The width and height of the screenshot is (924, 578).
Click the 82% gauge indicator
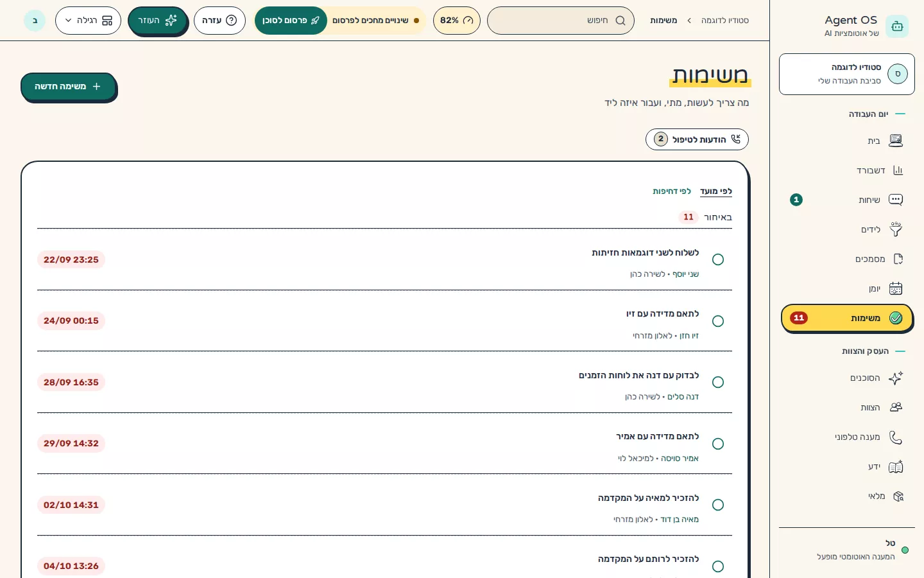[x=457, y=21]
